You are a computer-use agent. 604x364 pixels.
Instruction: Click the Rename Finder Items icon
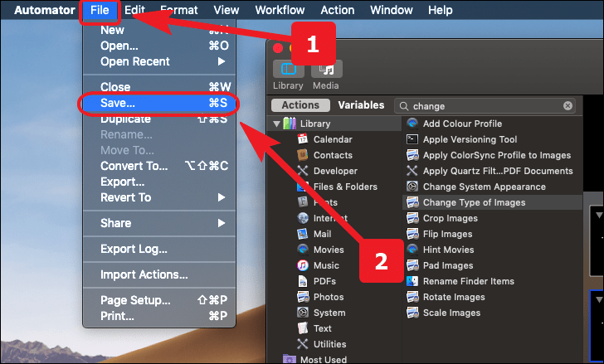412,281
